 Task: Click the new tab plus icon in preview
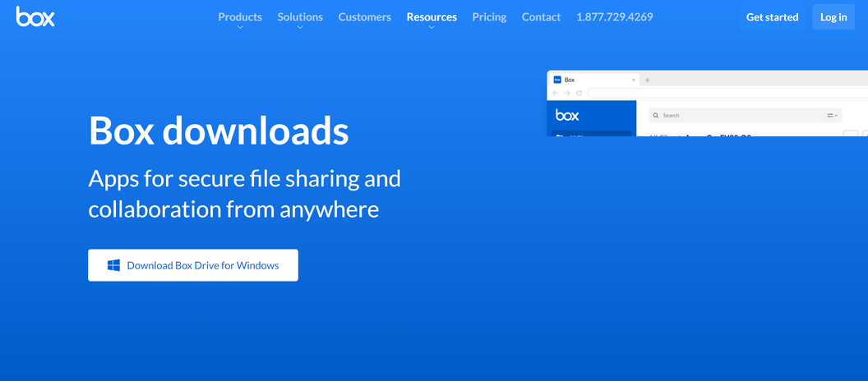(647, 80)
